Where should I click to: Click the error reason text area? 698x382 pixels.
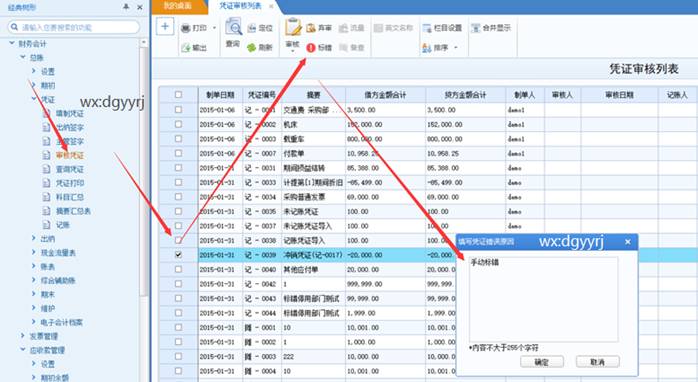pyautogui.click(x=544, y=299)
